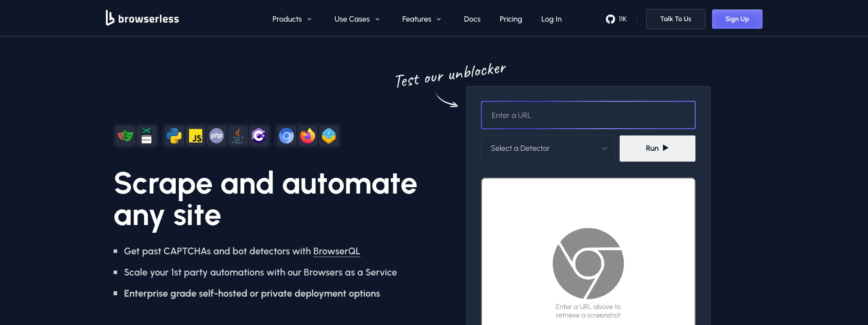Expand the Features dropdown menu

click(x=421, y=19)
